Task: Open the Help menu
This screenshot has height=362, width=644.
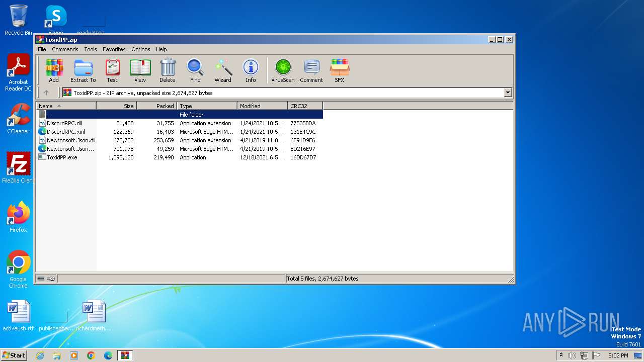Action: [x=161, y=49]
